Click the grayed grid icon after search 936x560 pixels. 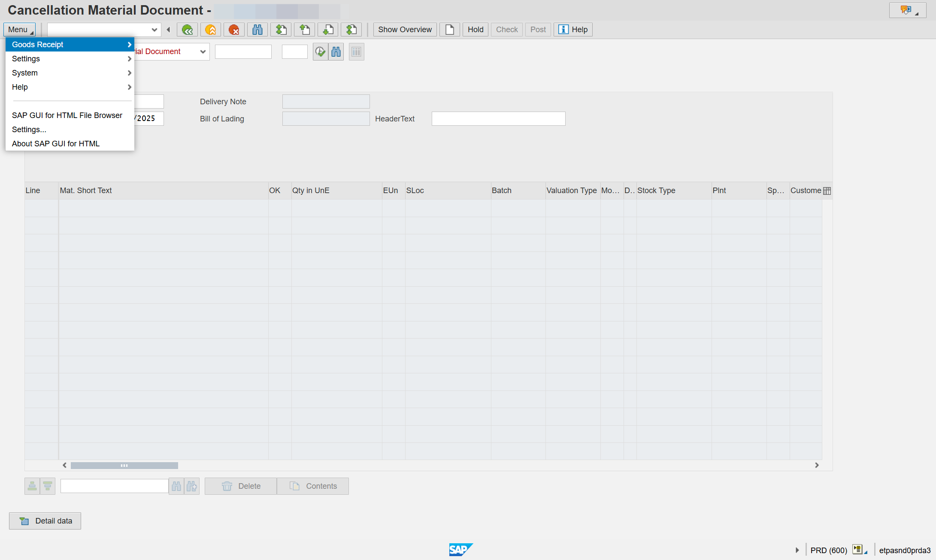pos(356,52)
